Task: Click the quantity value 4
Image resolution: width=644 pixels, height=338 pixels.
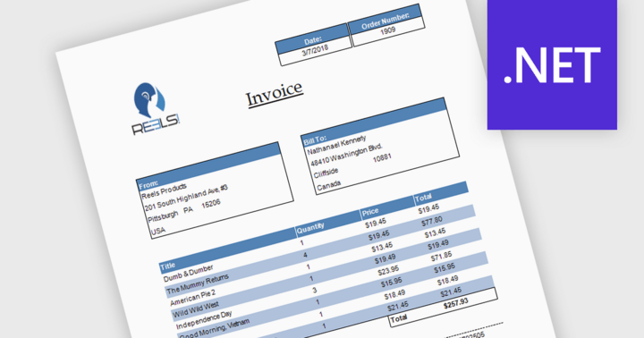Action: (x=305, y=255)
